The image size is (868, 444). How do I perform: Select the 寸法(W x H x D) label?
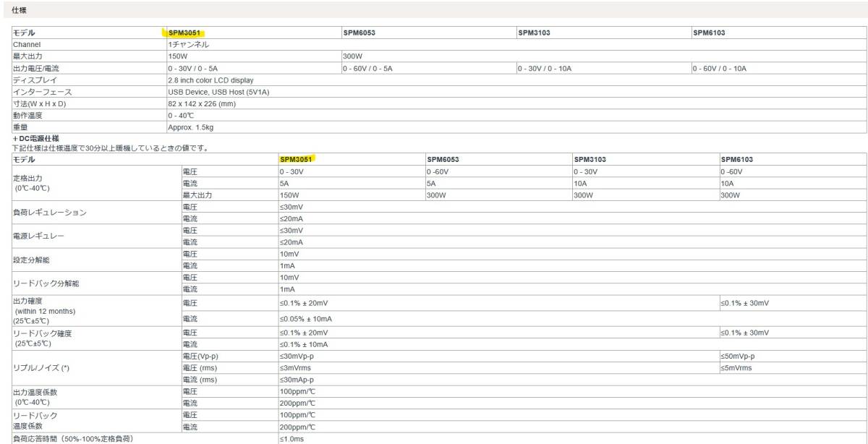(x=39, y=103)
